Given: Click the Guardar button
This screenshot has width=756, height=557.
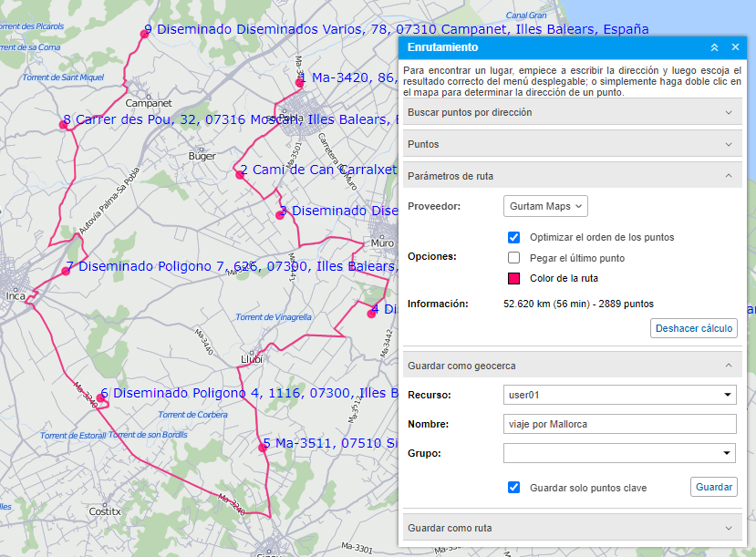Looking at the screenshot, I should [713, 487].
